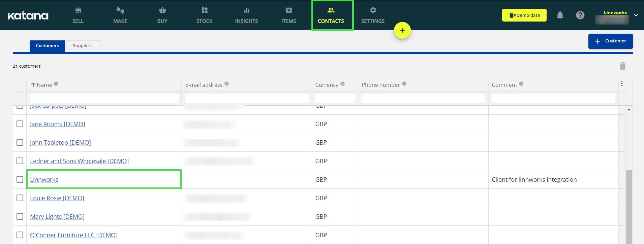
Task: Open the Make section icon
Action: point(120,10)
